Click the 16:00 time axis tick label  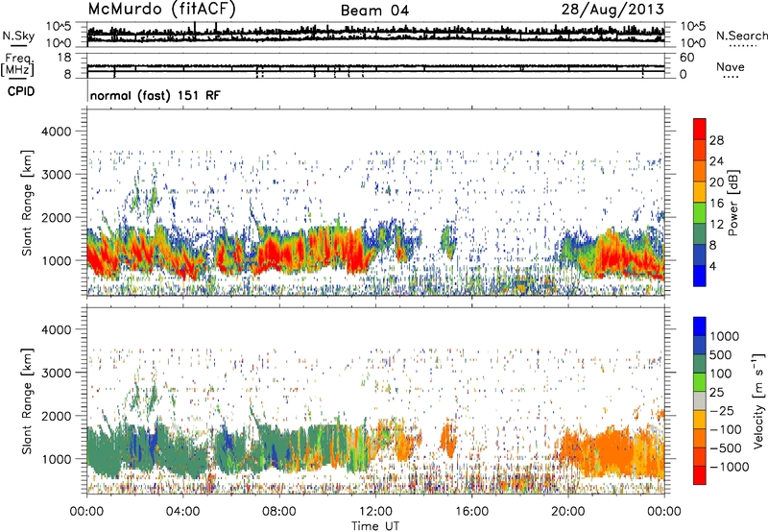pyautogui.click(x=471, y=512)
